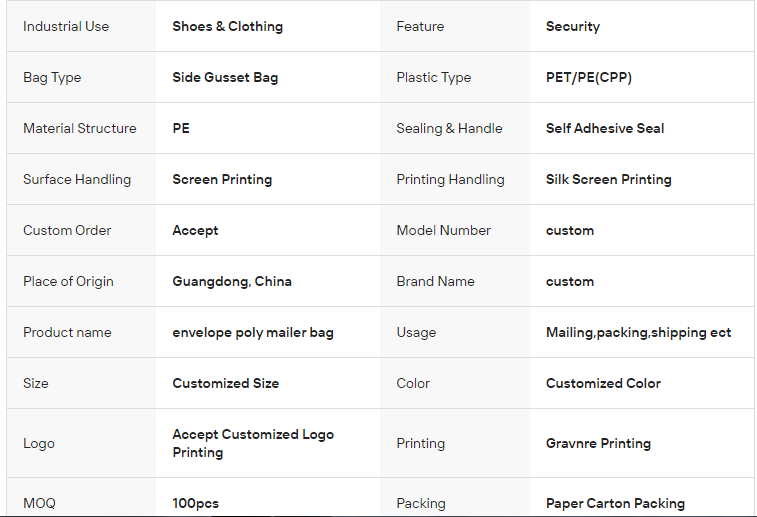Select the "Industrial Use" label
This screenshot has height=517, width=757.
pyautogui.click(x=66, y=26)
